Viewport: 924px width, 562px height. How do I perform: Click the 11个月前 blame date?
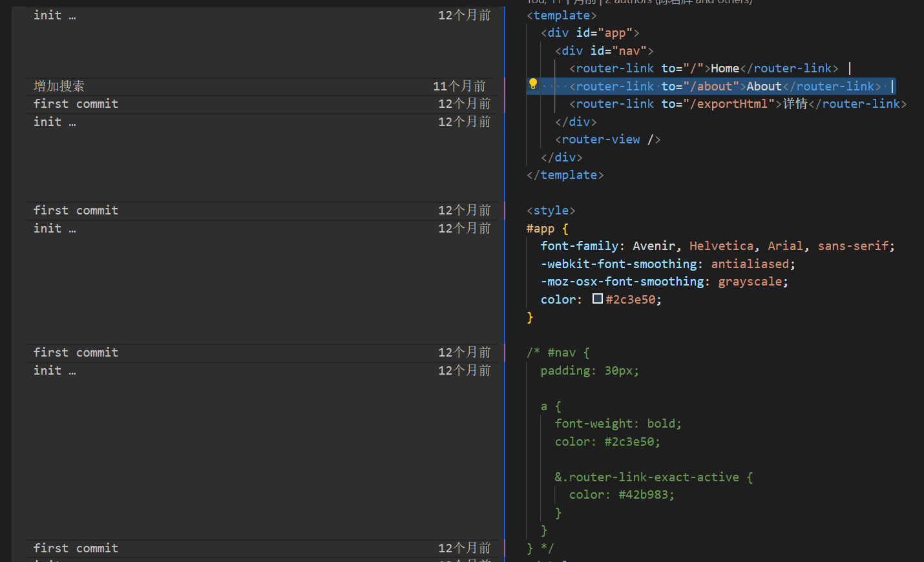click(x=459, y=86)
